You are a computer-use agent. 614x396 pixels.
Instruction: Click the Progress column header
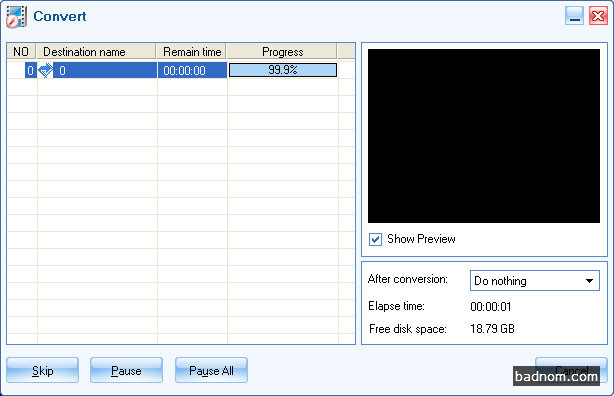(282, 51)
